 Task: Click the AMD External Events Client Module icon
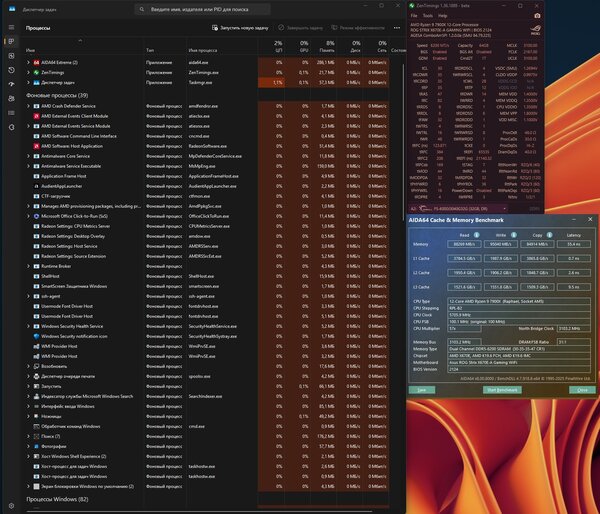[36, 116]
